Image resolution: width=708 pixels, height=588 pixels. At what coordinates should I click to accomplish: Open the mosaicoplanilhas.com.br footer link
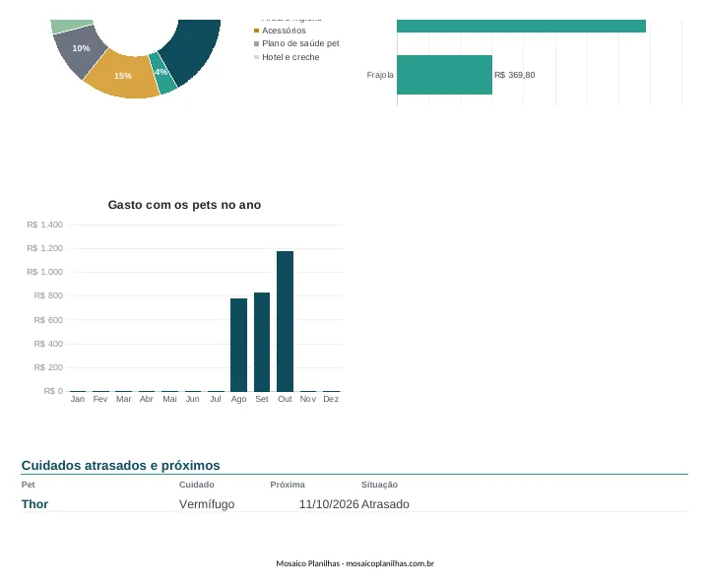click(x=390, y=563)
